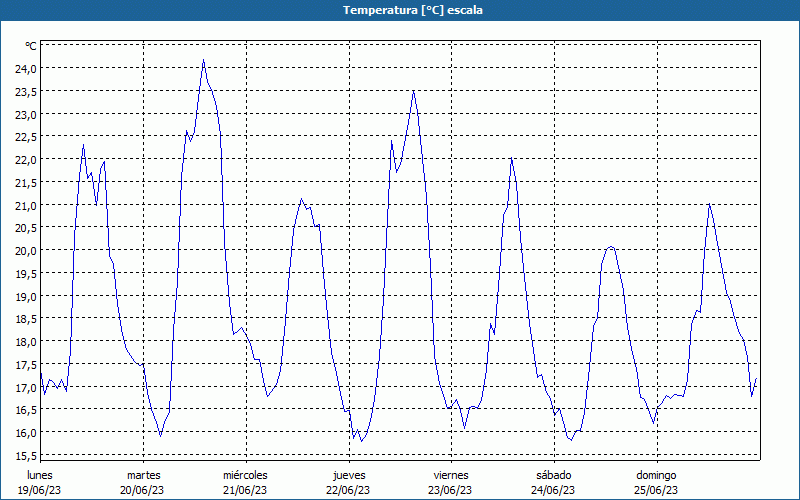Click the 22,0 y-axis value

(x=26, y=160)
